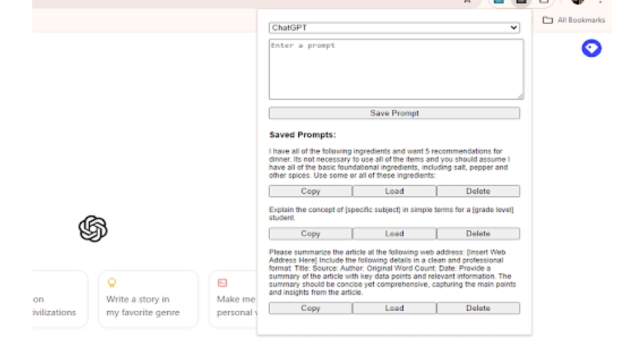Image resolution: width=644 pixels, height=363 pixels.
Task: Click the Save Prompt button
Action: tap(394, 113)
